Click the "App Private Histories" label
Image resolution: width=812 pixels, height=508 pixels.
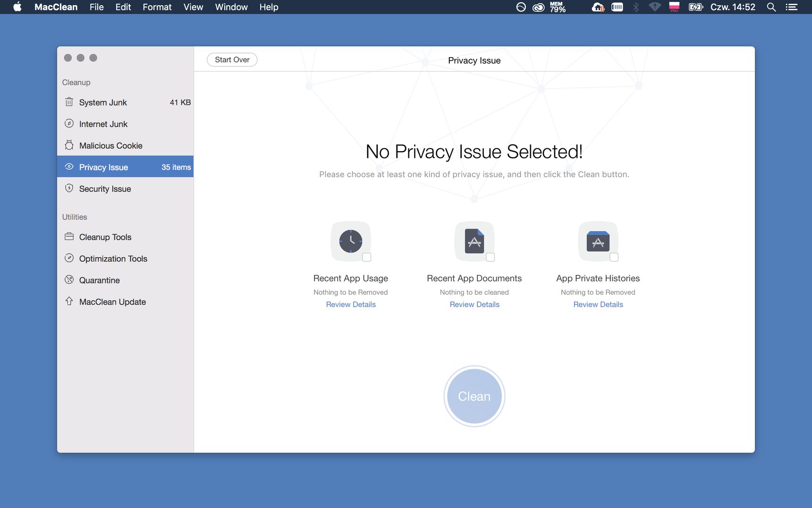point(598,278)
